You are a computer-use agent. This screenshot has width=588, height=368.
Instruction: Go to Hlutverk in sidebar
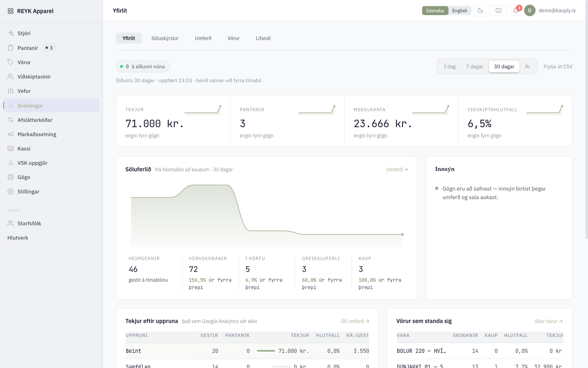click(x=18, y=238)
